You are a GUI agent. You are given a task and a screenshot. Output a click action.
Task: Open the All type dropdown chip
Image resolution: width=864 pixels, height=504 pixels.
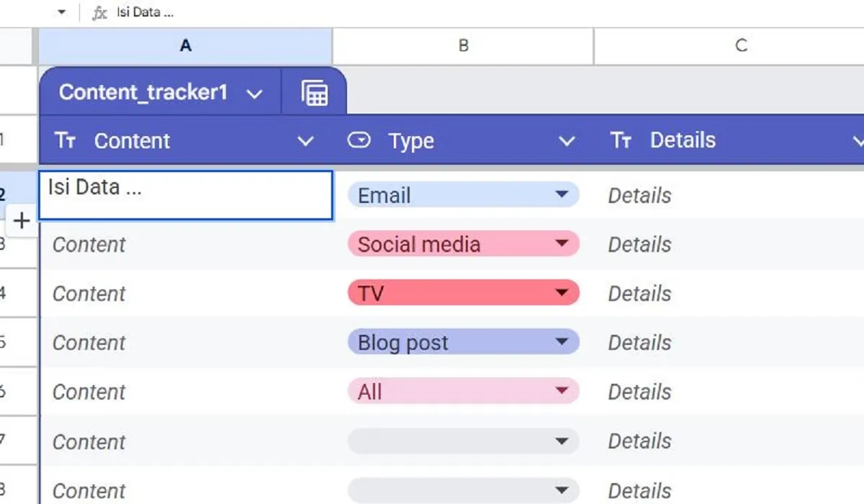coord(464,391)
